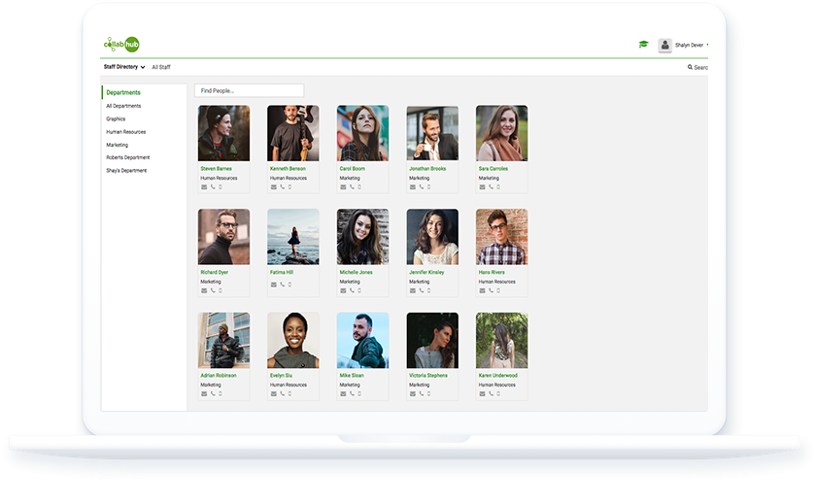Click Karen Underwood's mobile icon
The image size is (816, 504).
[498, 393]
